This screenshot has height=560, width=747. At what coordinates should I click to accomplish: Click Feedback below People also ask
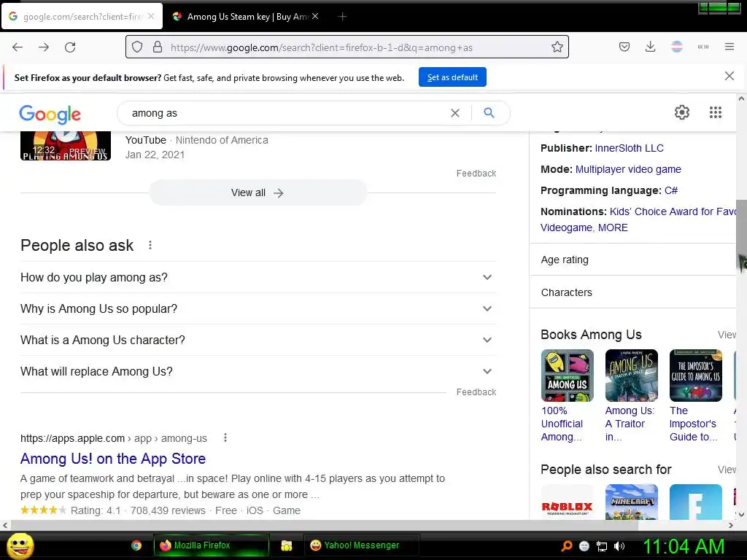pos(476,392)
